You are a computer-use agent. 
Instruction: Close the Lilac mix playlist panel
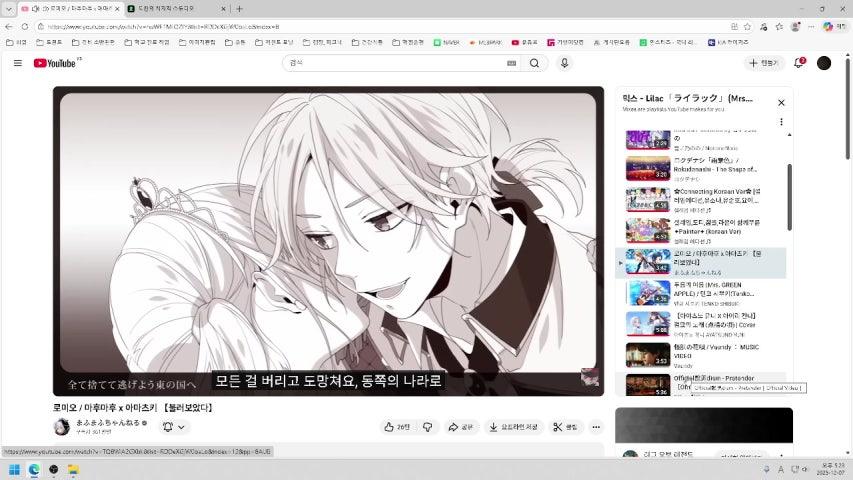(x=781, y=102)
